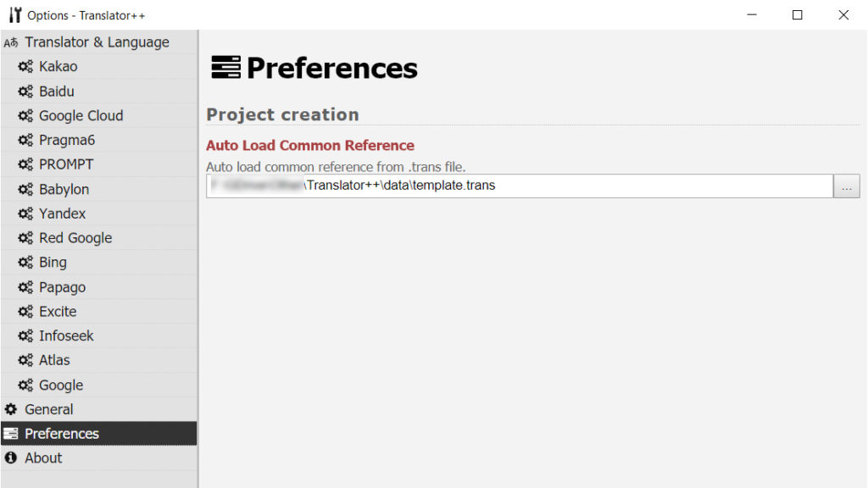Click the Translator & Language icon

(x=11, y=42)
